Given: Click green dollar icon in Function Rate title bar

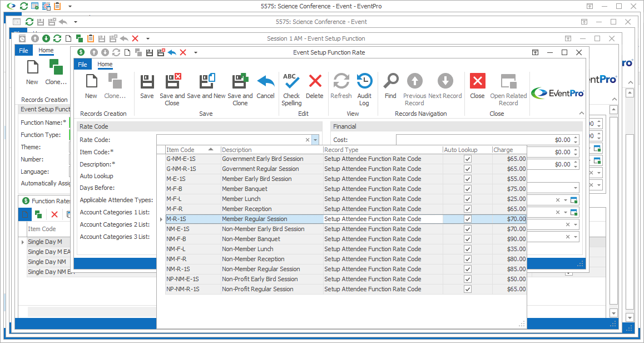Looking at the screenshot, I should [x=81, y=52].
